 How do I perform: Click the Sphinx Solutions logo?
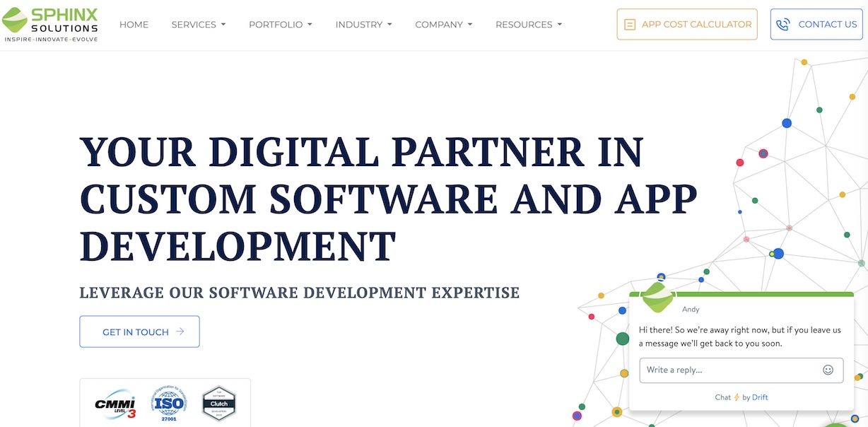pos(50,24)
